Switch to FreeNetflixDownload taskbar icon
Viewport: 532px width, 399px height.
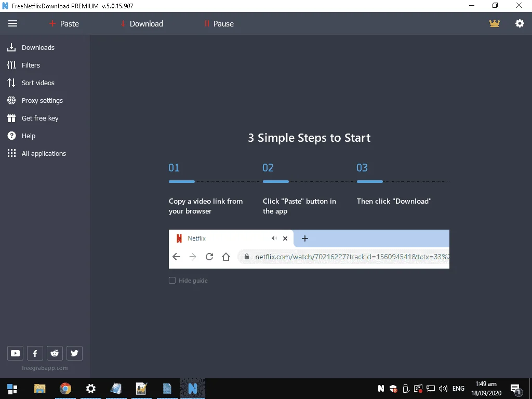click(x=192, y=389)
